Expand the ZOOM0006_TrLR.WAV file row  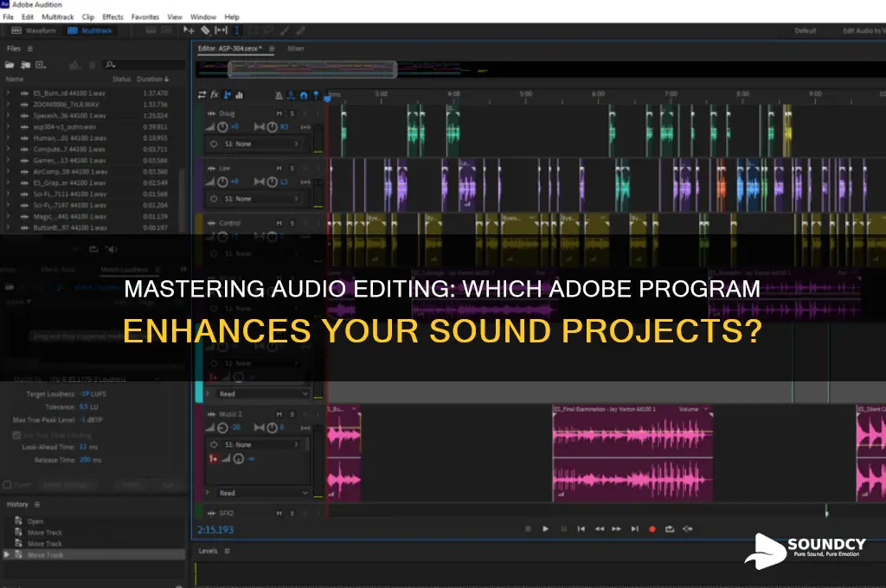(8, 104)
